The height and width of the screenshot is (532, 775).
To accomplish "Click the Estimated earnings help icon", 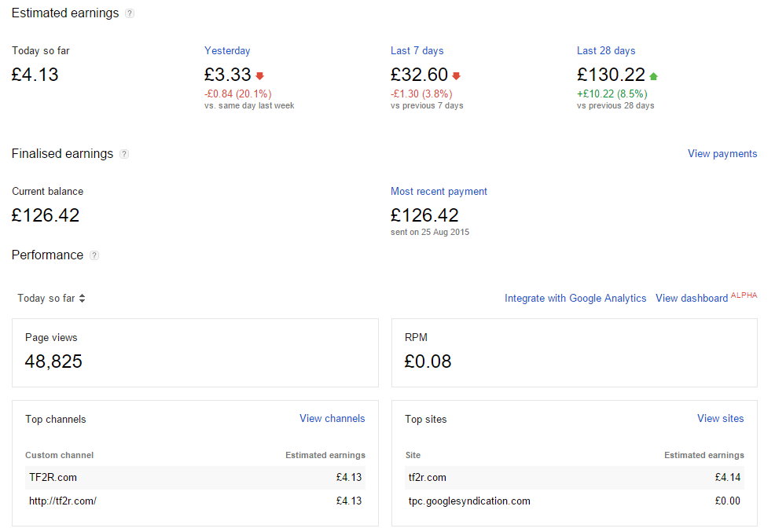I will click(130, 14).
